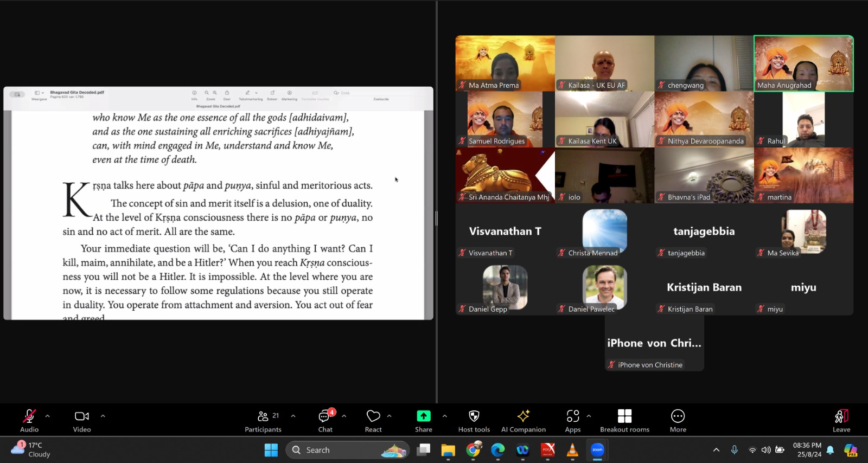Screen dimensions: 868x463
Task: Open the Chat panel
Action: point(325,420)
